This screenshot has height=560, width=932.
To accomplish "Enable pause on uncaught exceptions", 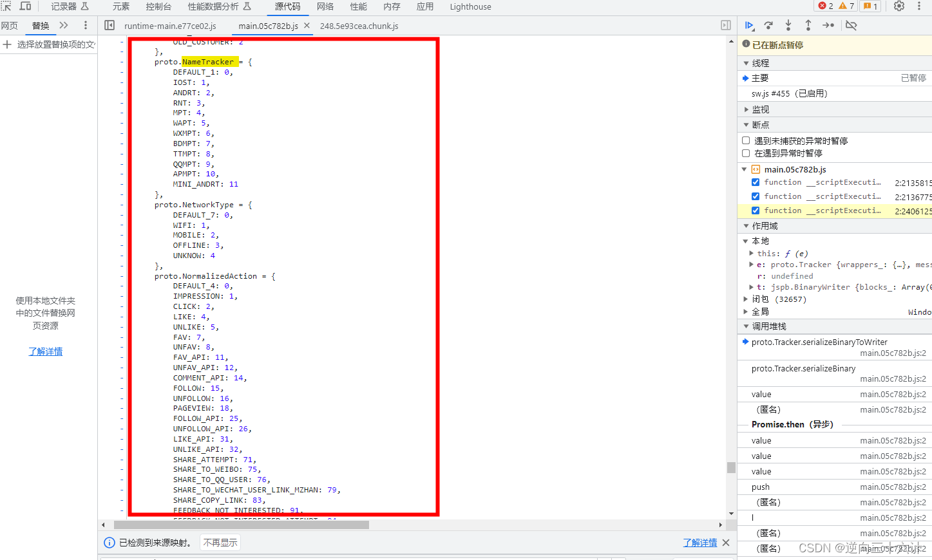I will tap(746, 140).
